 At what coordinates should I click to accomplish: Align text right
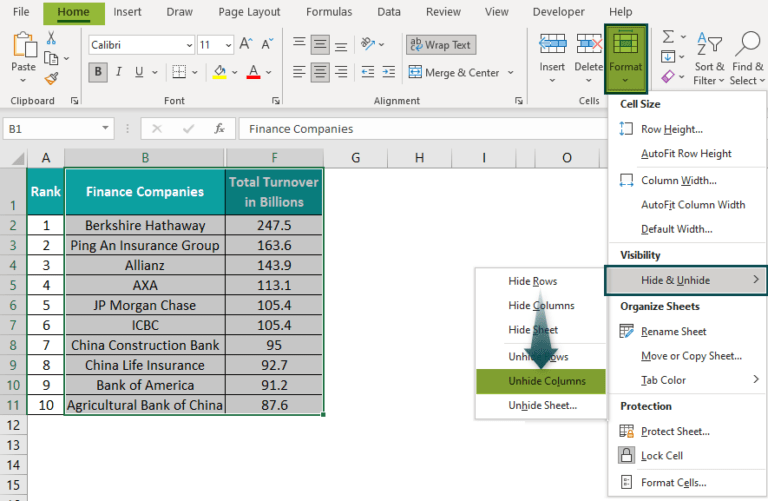[x=341, y=72]
